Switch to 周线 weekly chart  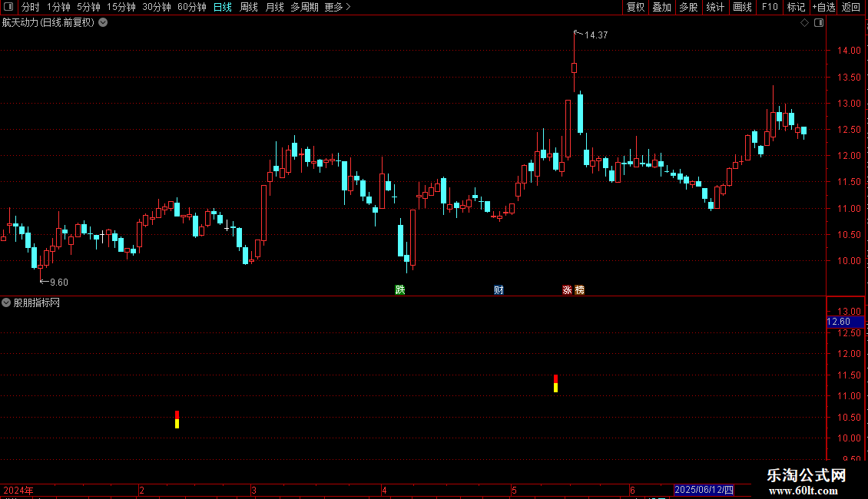tap(249, 7)
